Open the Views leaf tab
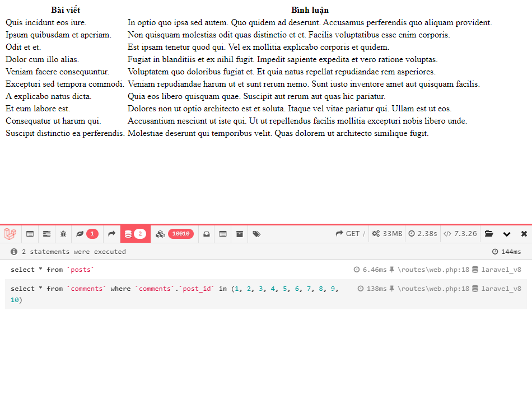The width and height of the screenshot is (532, 410). click(x=87, y=234)
